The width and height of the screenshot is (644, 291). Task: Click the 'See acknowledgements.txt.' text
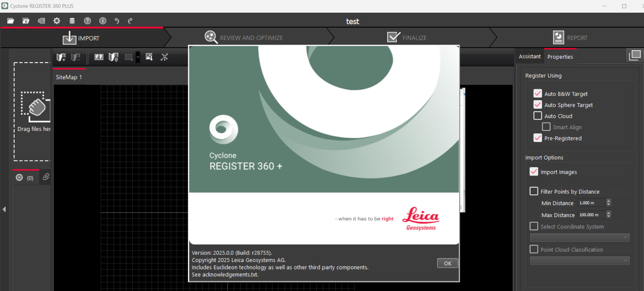225,275
